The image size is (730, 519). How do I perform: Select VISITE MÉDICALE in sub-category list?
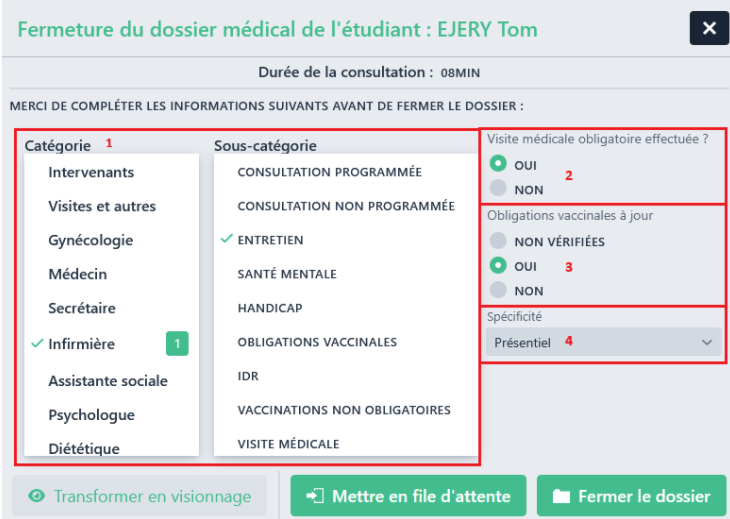(288, 443)
